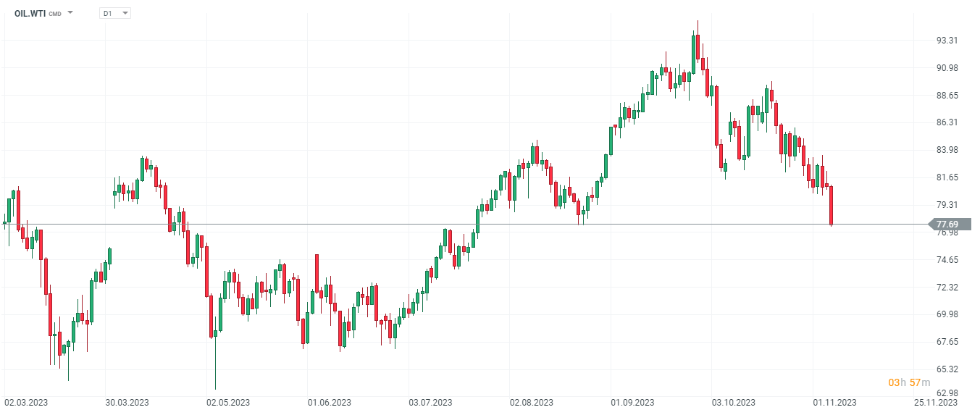
Task: Click the 69.98 price axis label
Action: 948,314
